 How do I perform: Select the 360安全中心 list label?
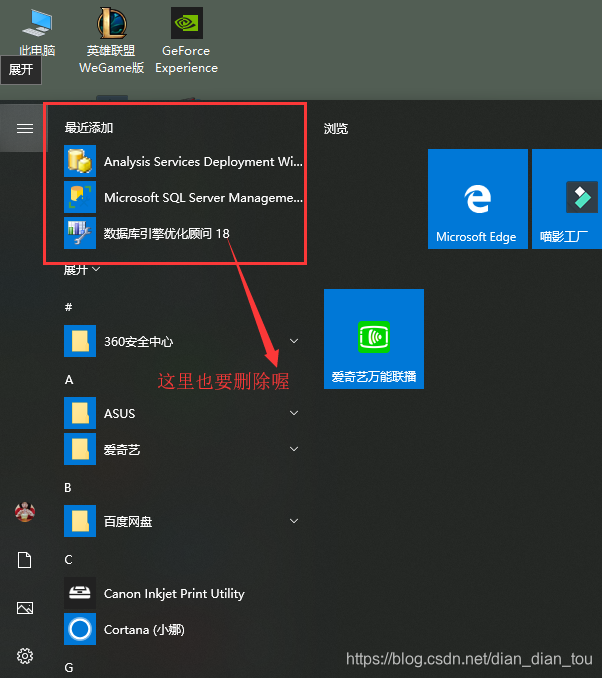[x=138, y=342]
